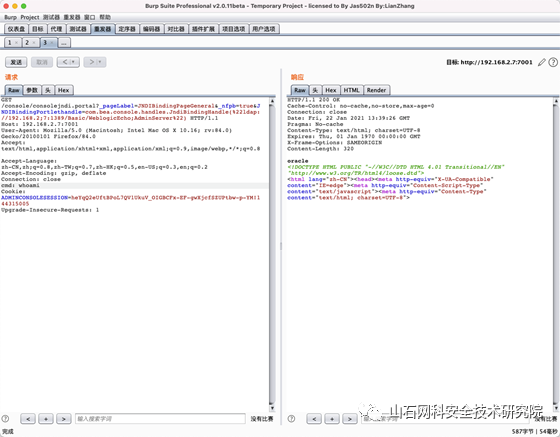Open the 窗口 menu
This screenshot has width=560, height=437.
pos(90,17)
